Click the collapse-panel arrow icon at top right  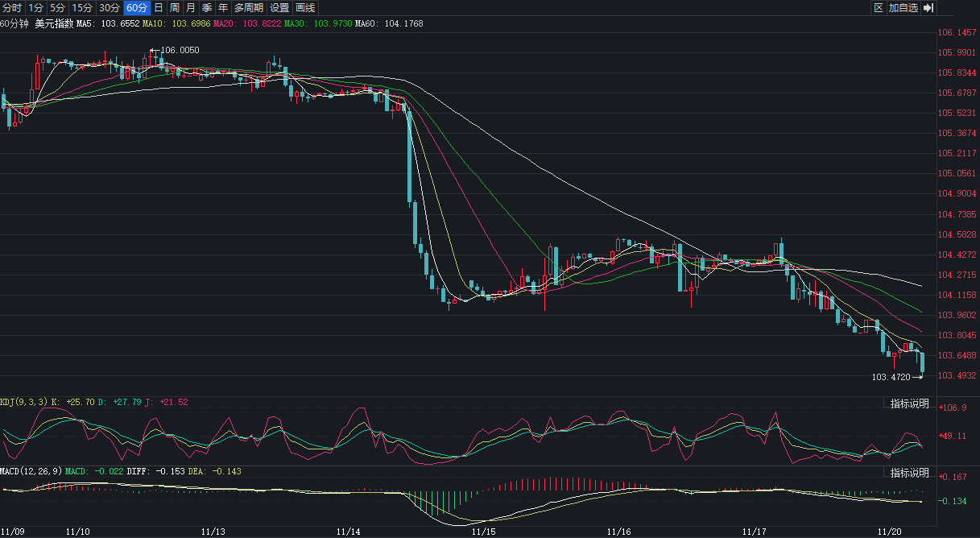point(928,8)
